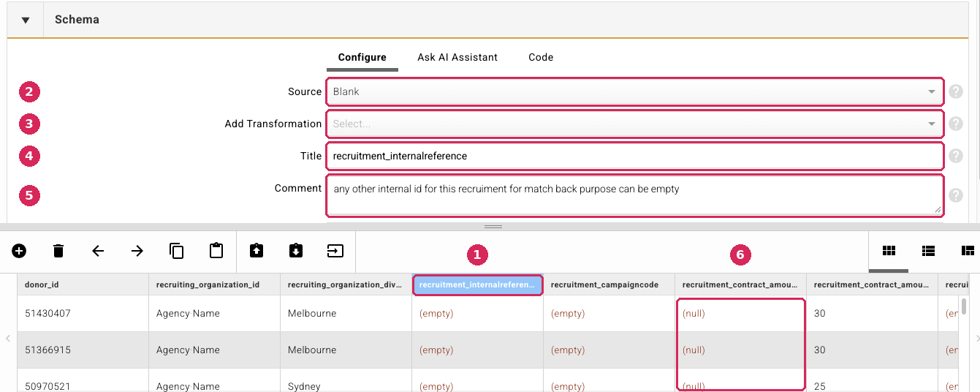The width and height of the screenshot is (980, 392).
Task: Click Agency Name in row 51366915
Action: 214,350
